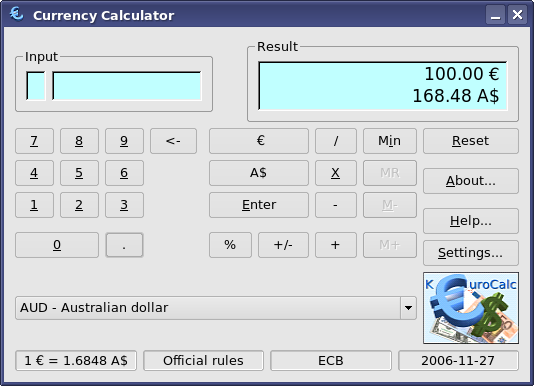
Task: Click digit 7 on the keypad
Action: (x=34, y=141)
